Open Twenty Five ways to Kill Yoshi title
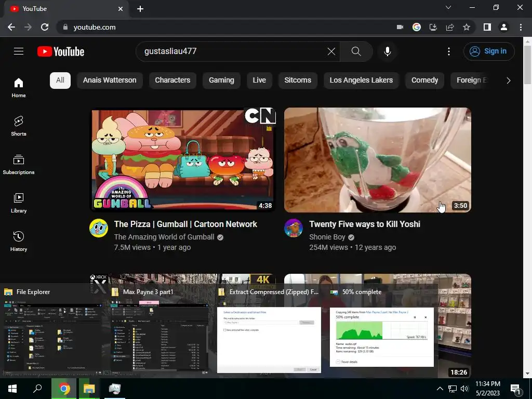532x399 pixels. pyautogui.click(x=365, y=224)
